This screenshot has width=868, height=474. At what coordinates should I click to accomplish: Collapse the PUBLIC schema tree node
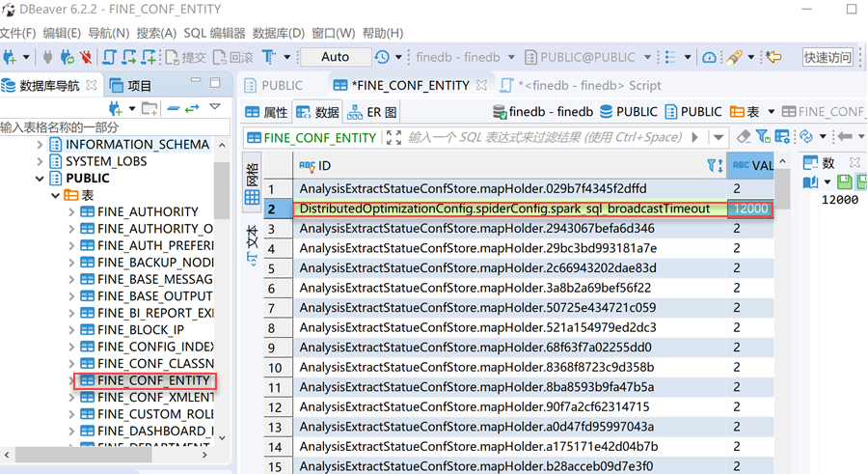40,179
